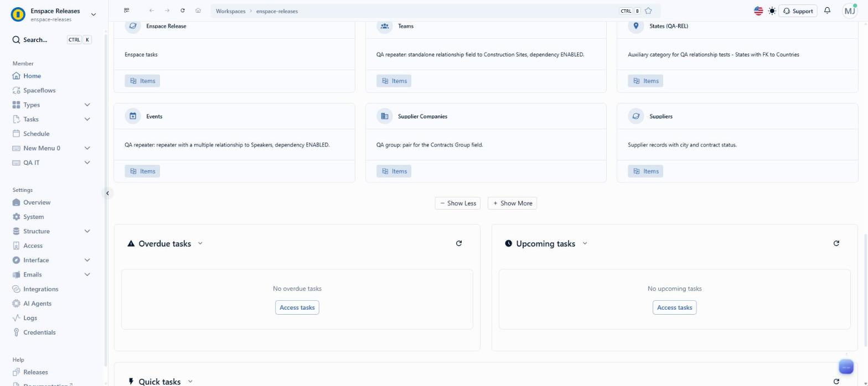The width and height of the screenshot is (868, 386).
Task: Open Items for Enspace Release card
Action: point(142,81)
